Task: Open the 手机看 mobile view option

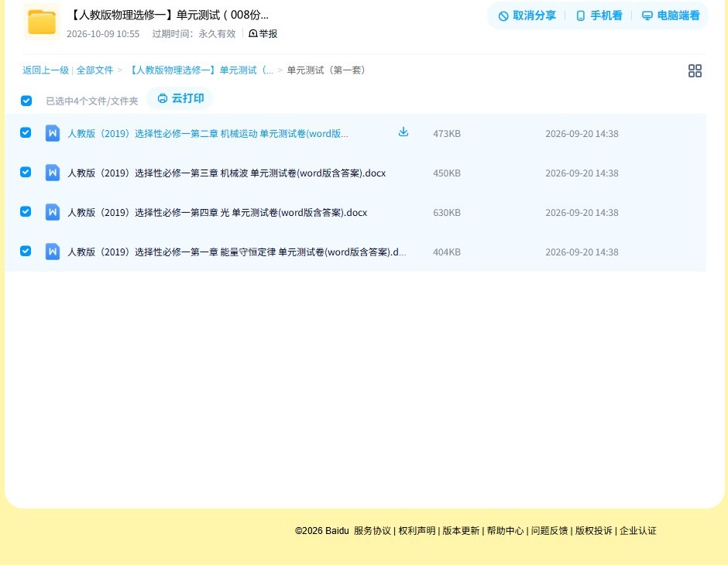Action: coord(599,15)
